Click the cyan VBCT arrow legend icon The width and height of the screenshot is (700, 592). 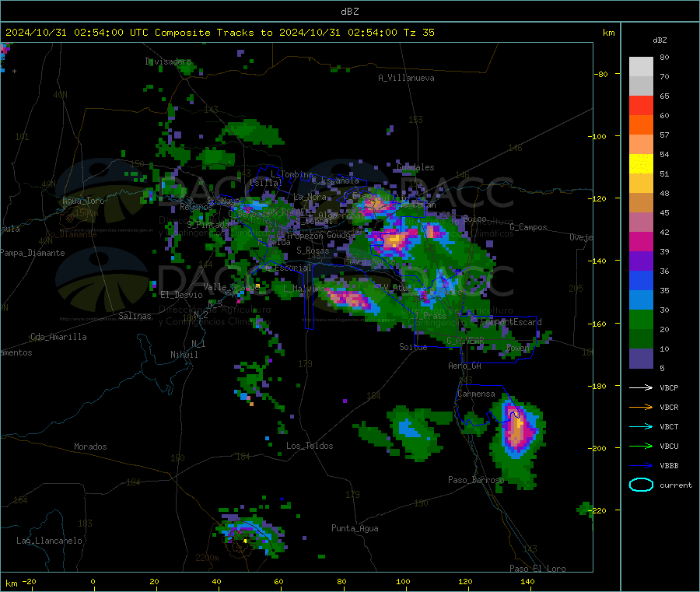point(641,427)
